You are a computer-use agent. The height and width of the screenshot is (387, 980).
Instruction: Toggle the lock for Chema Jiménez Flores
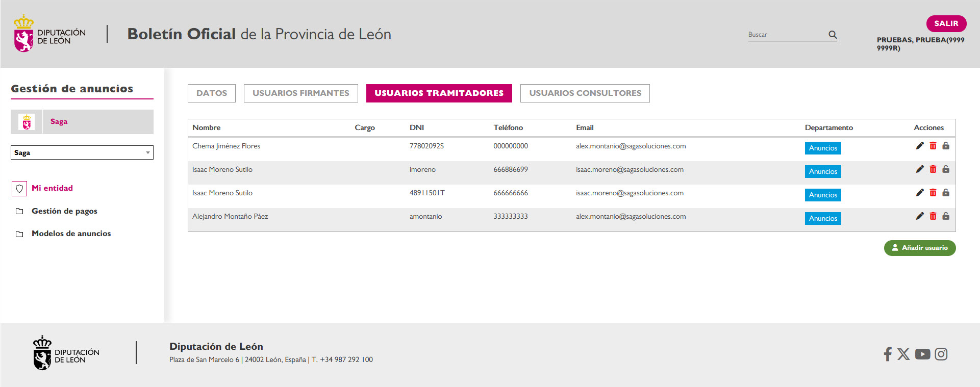click(946, 146)
